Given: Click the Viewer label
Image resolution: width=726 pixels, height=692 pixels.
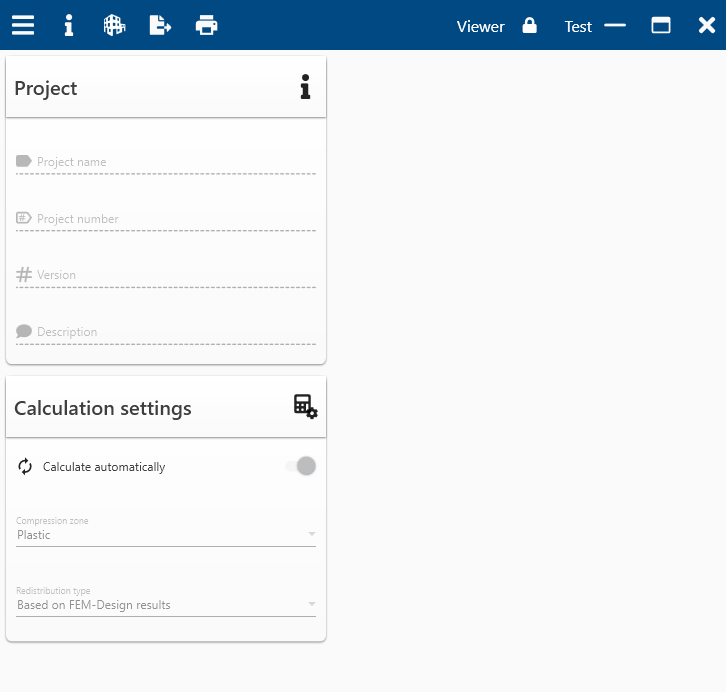Looking at the screenshot, I should click(x=480, y=26).
